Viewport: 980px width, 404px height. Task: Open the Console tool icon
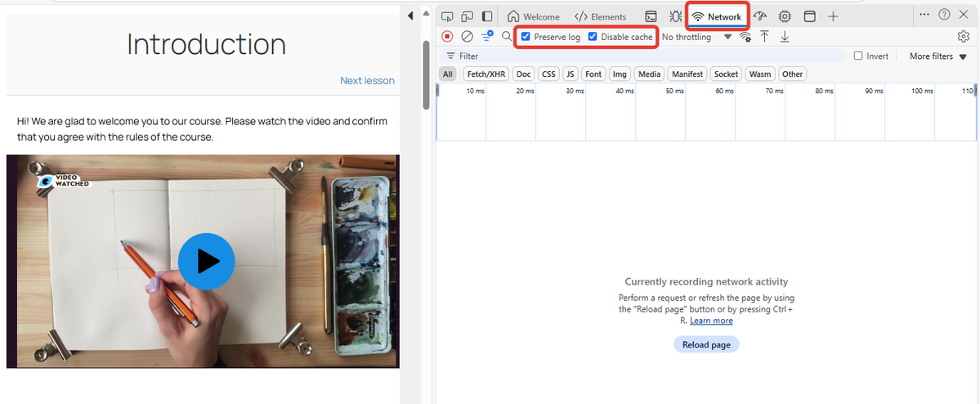click(651, 16)
